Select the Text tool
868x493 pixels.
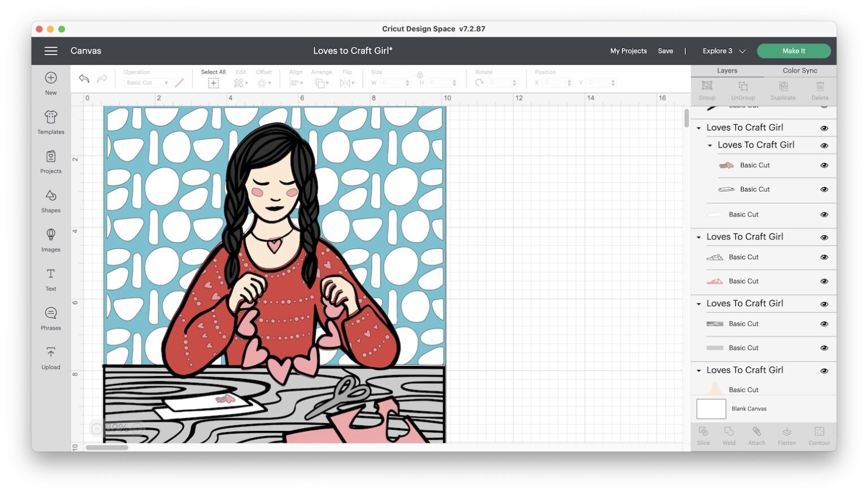(x=50, y=279)
